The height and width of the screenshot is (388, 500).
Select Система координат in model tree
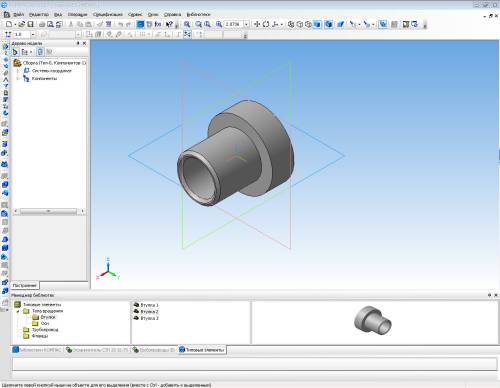click(52, 71)
